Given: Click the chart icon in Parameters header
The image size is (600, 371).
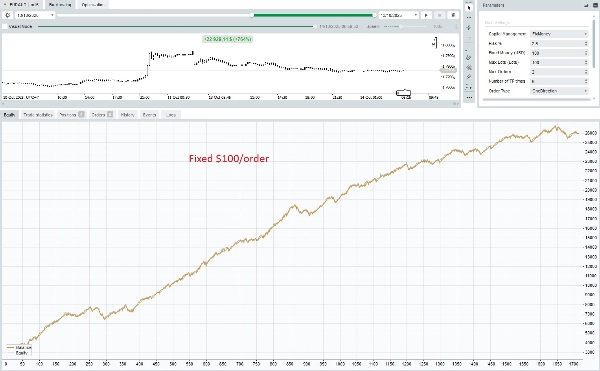Looking at the screenshot, I should tap(586, 5).
